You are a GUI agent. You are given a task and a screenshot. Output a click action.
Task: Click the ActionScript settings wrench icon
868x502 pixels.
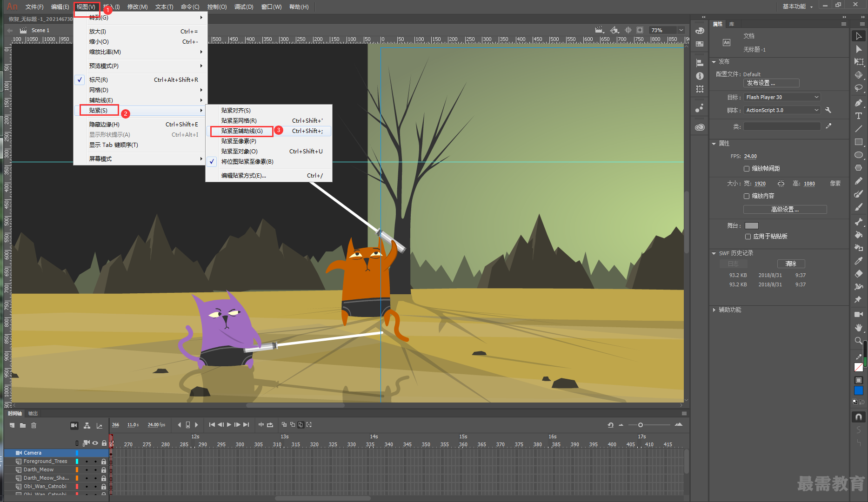click(x=828, y=110)
